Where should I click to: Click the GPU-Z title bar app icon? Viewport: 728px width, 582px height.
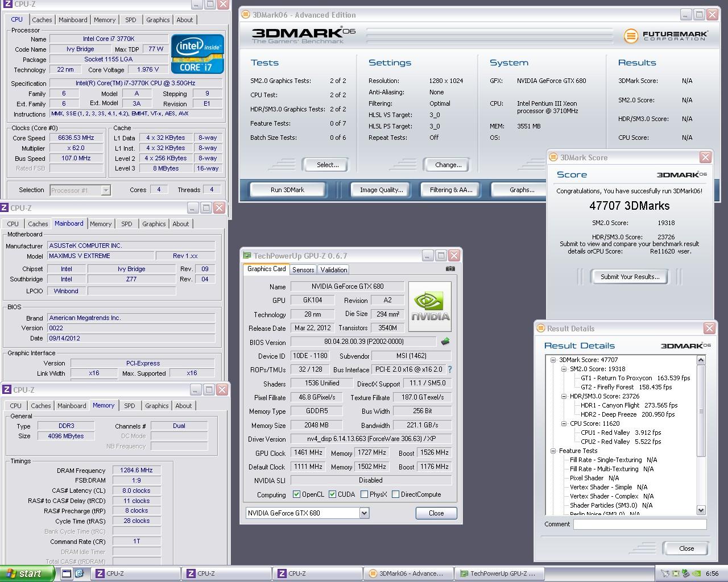coord(247,256)
